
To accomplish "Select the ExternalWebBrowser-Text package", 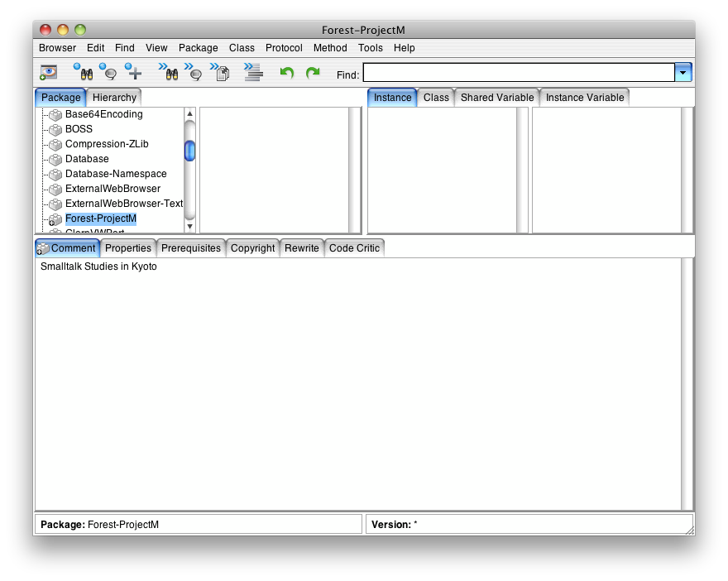I will (124, 204).
